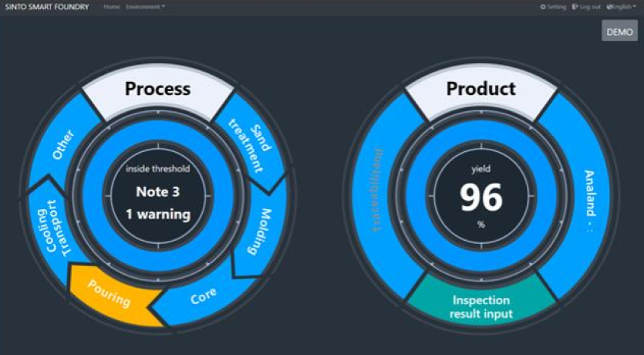Select the Process header segment

click(157, 90)
